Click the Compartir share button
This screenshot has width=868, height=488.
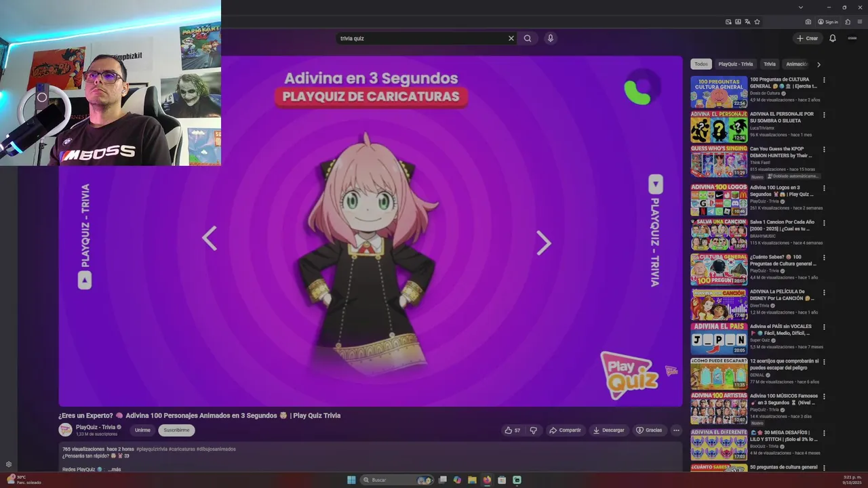(x=566, y=430)
